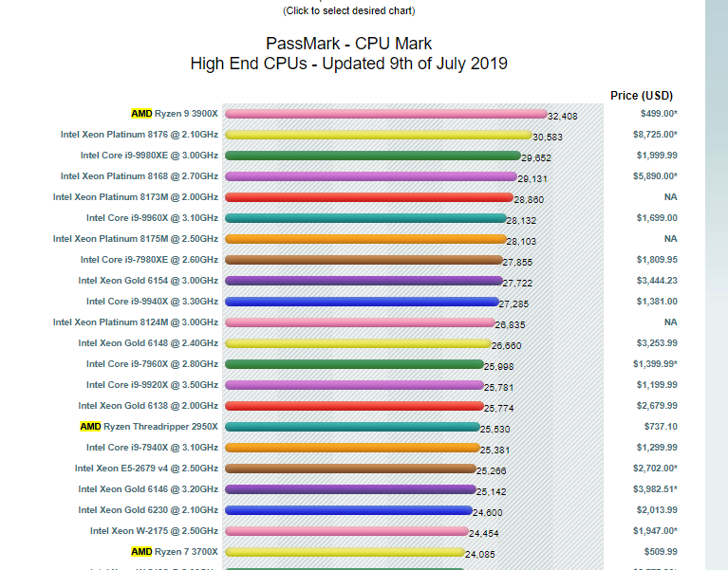Viewport: 728px width, 570px height.
Task: Open Intel Xeon Platinum 8168 @ 2.70GHz link
Action: point(140,176)
